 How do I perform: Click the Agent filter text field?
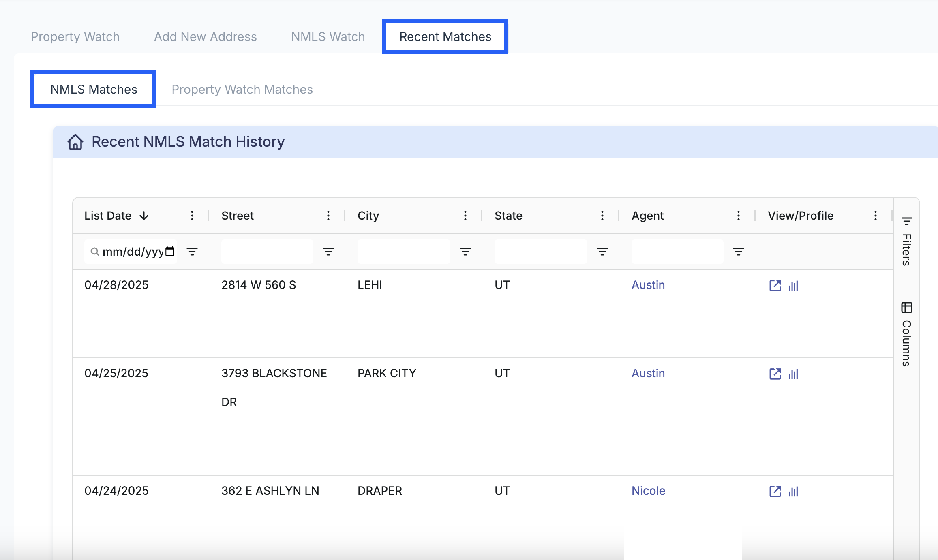pos(677,252)
